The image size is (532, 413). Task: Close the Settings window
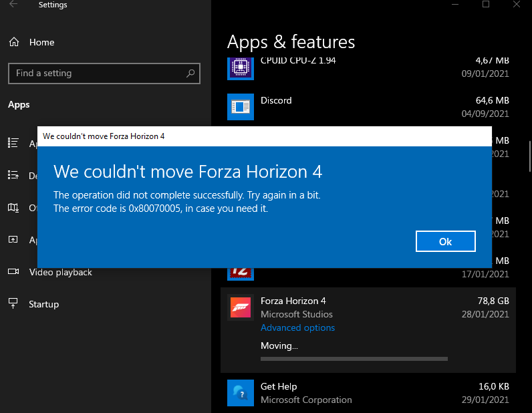tap(517, 4)
